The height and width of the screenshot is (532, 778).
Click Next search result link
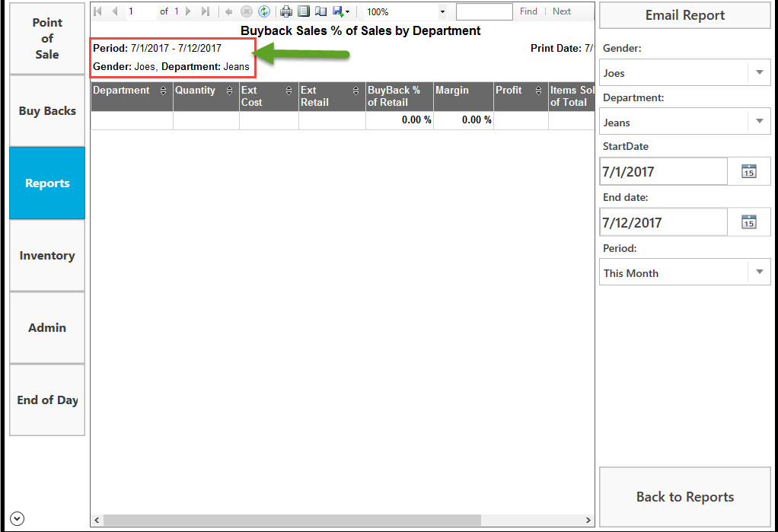[x=562, y=11]
